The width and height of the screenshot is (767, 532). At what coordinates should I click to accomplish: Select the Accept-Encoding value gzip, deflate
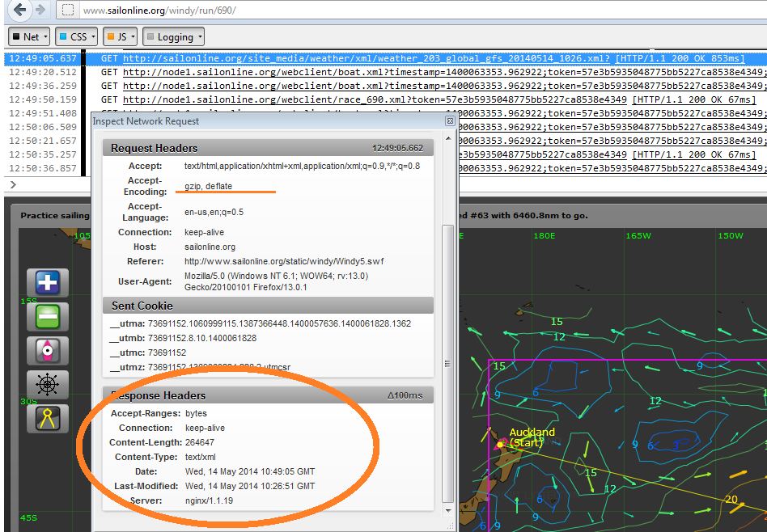[209, 186]
